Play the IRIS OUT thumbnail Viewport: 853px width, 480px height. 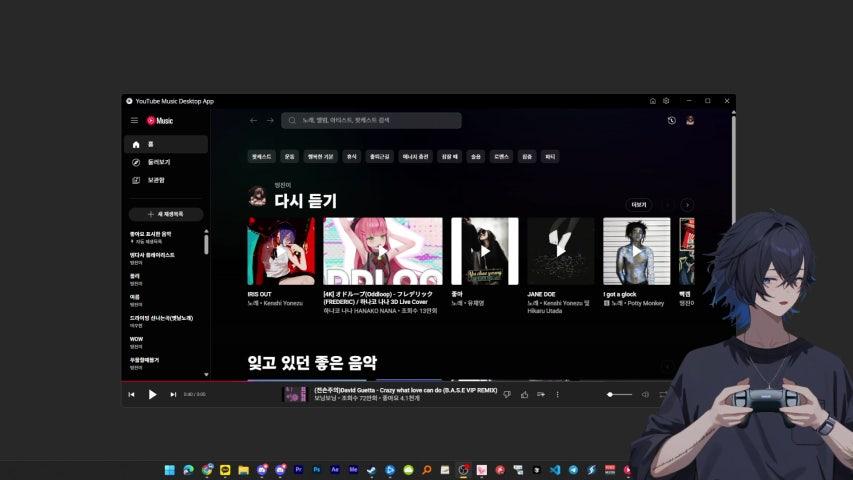[281, 251]
